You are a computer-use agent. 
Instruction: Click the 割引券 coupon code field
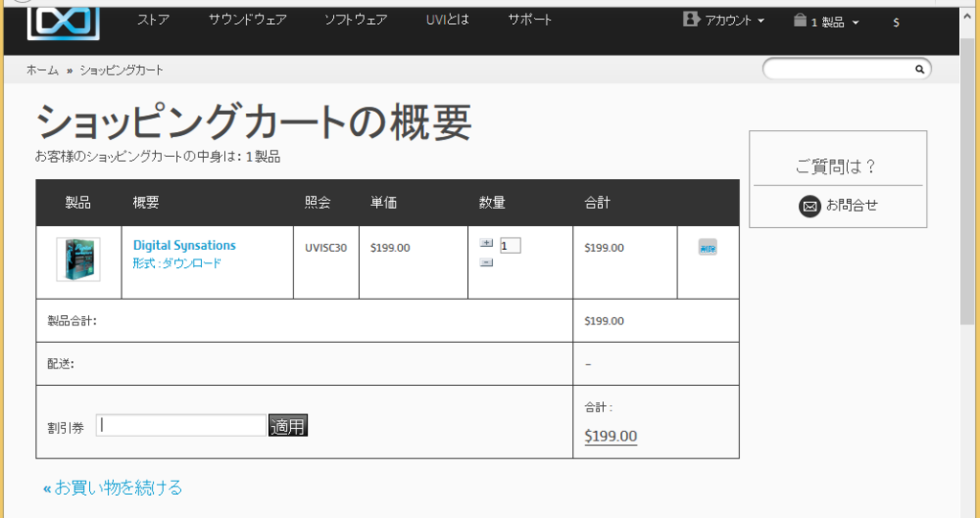point(181,425)
